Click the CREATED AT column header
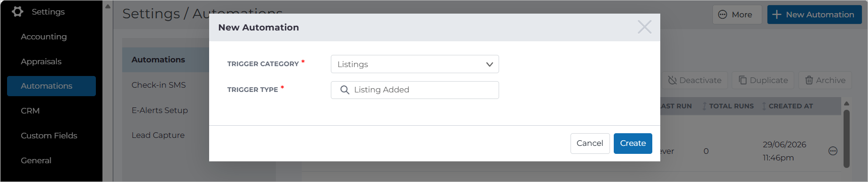The width and height of the screenshot is (868, 182). [x=790, y=106]
